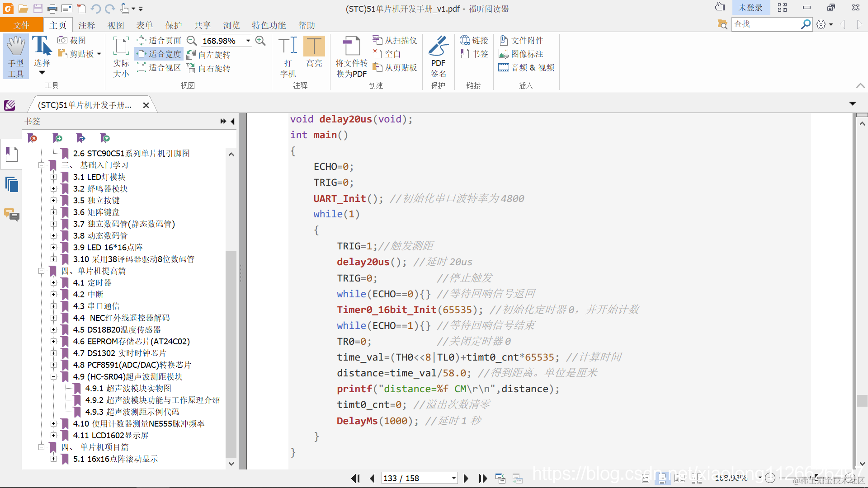Screen dimensions: 868x488
Task: Rotate view left (向左旋转)
Action: pos(209,55)
